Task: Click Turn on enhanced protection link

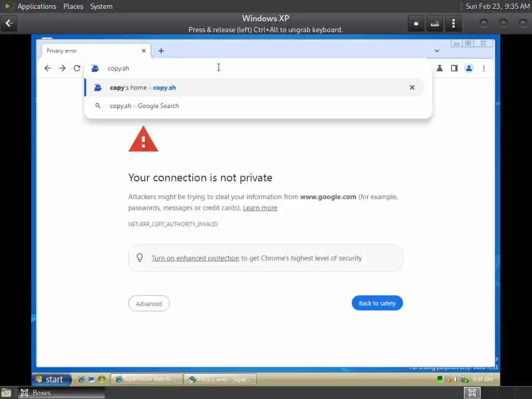Action: point(195,258)
